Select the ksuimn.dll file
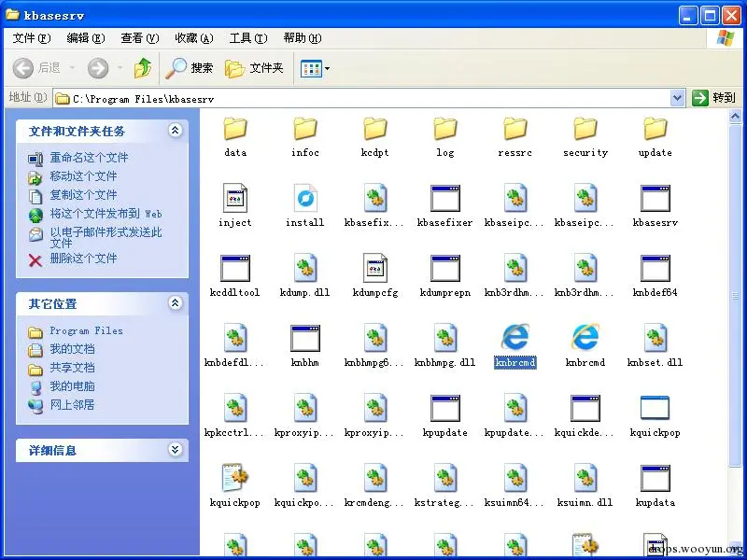Image resolution: width=747 pixels, height=560 pixels. coord(585,478)
